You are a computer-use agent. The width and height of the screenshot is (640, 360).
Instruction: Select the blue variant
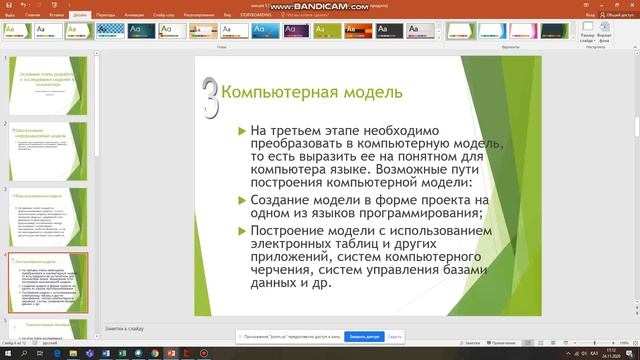pyautogui.click(x=492, y=31)
